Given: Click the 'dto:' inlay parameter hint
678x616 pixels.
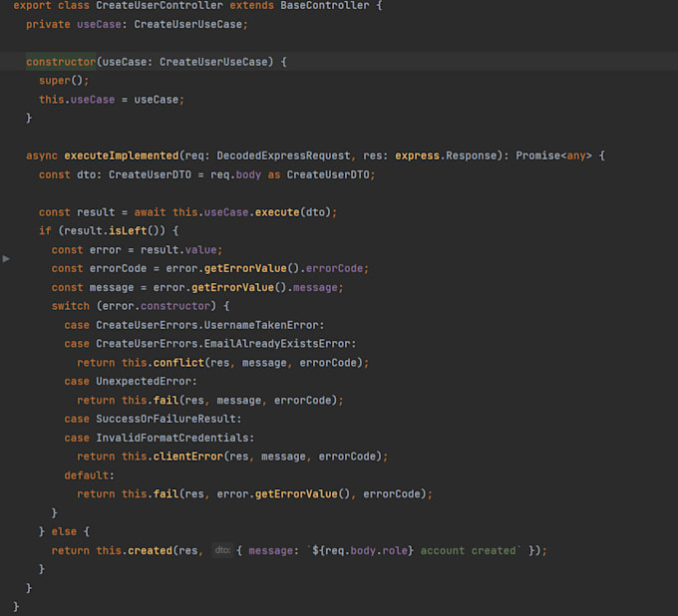Looking at the screenshot, I should (222, 550).
